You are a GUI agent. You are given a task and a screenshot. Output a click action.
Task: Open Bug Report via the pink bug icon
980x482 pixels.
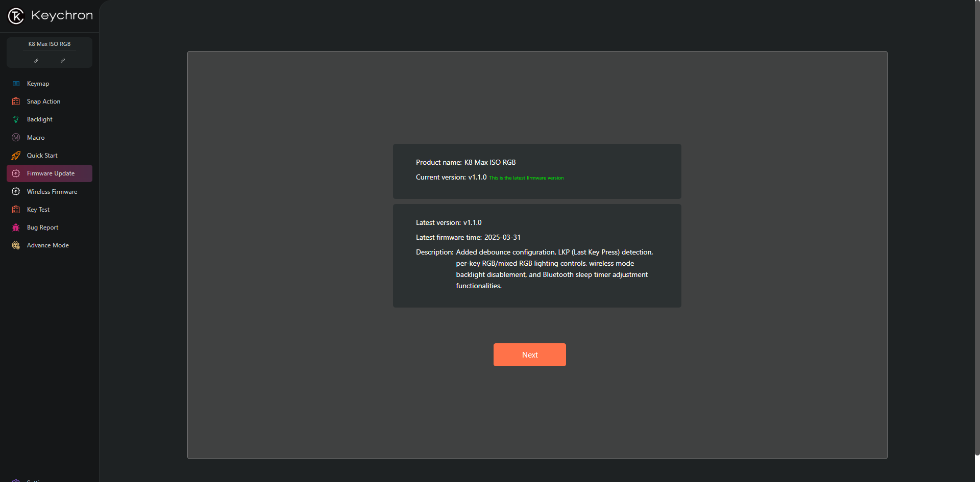point(16,227)
